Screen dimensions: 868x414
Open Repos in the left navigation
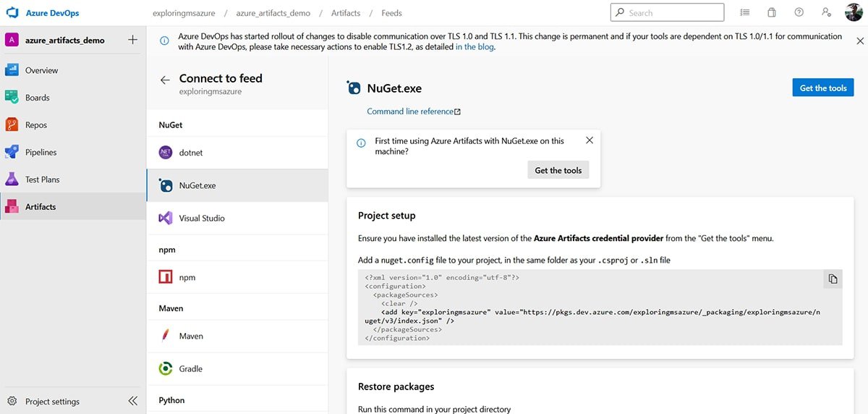coord(36,125)
